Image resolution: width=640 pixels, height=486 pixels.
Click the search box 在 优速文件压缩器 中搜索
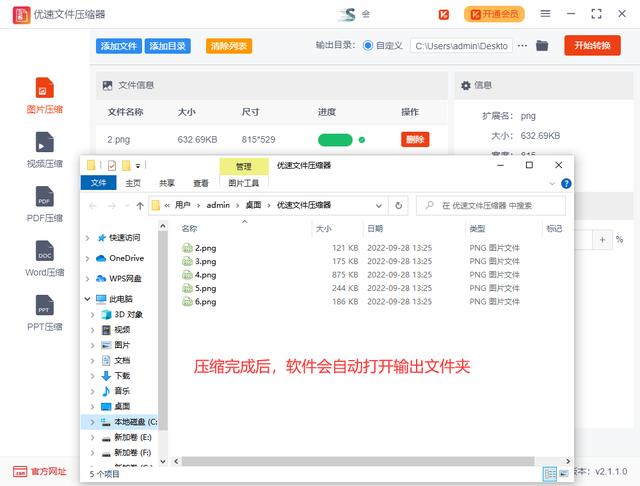click(491, 206)
